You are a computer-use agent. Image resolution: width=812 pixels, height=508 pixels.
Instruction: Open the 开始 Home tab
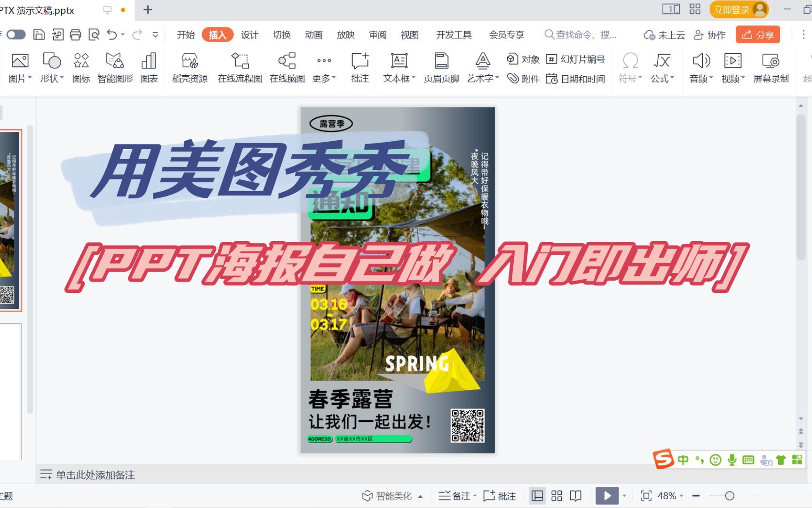[x=186, y=35]
